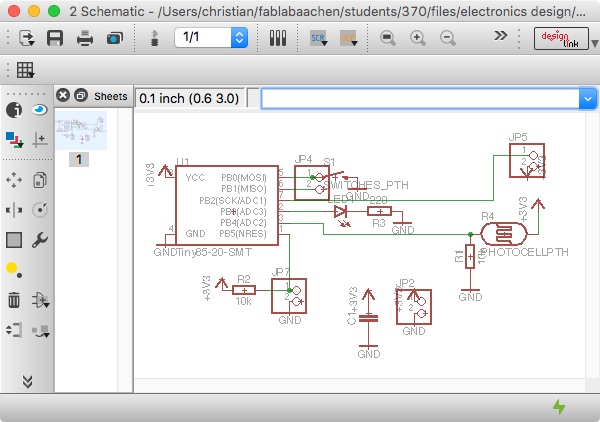Click the ATtiny85 U1 component
Screen dimensions: 600x422
pos(227,205)
